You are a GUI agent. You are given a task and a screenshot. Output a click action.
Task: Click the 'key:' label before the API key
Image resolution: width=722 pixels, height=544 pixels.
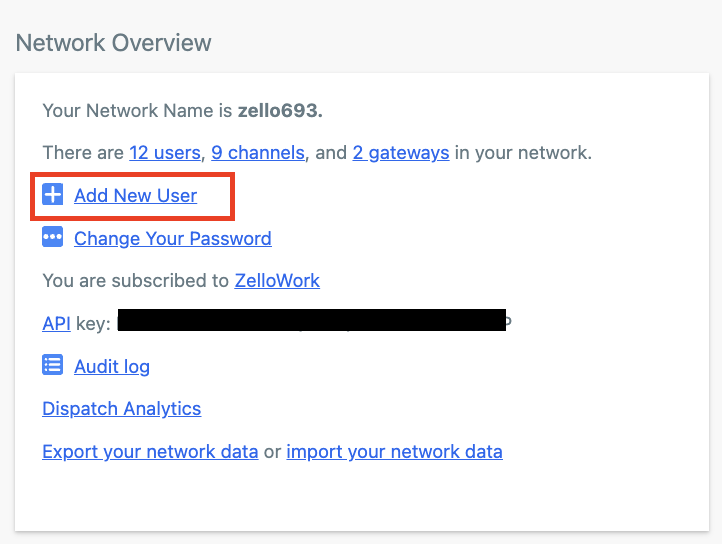coord(93,324)
